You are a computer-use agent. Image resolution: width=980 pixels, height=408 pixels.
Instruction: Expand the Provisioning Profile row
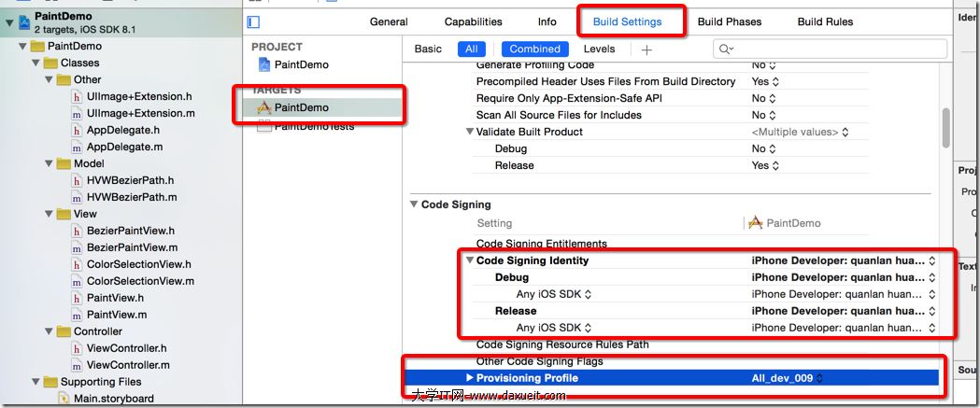(470, 378)
